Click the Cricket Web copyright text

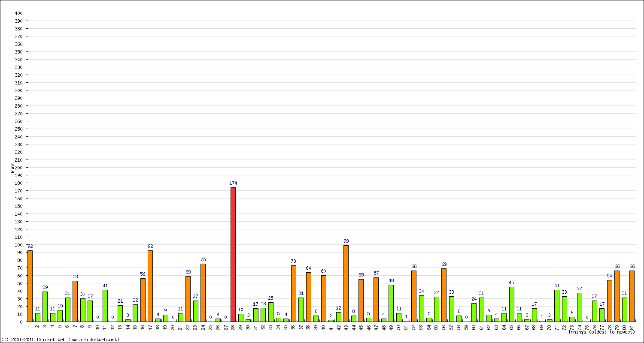60,340
